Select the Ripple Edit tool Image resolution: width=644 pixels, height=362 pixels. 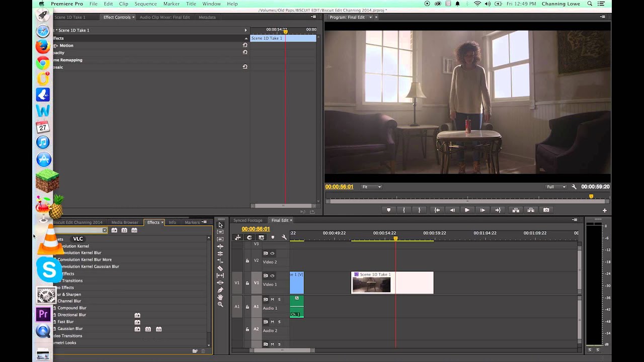[x=220, y=246]
